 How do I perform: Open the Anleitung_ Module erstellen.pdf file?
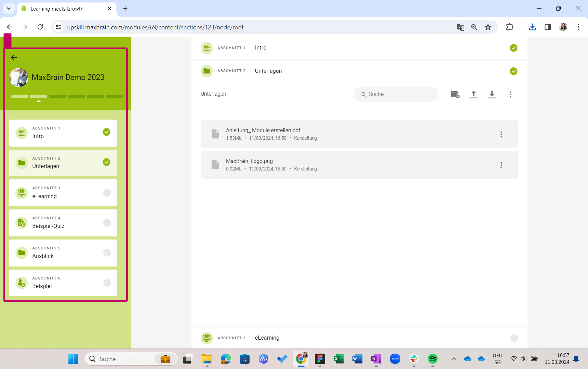[359, 134]
